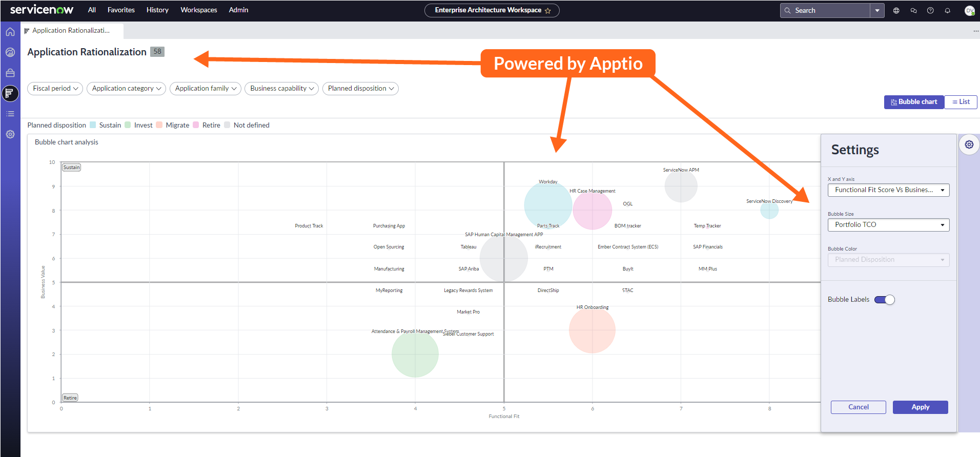Viewport: 980px width, 457px height.
Task: Select the green Attendance & Payroll bubble
Action: (415, 354)
